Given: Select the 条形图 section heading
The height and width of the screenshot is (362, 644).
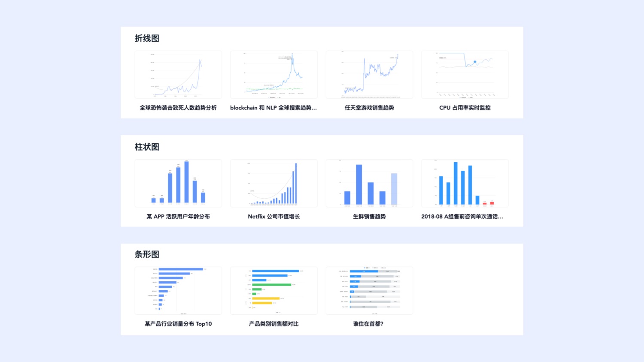Looking at the screenshot, I should [147, 254].
